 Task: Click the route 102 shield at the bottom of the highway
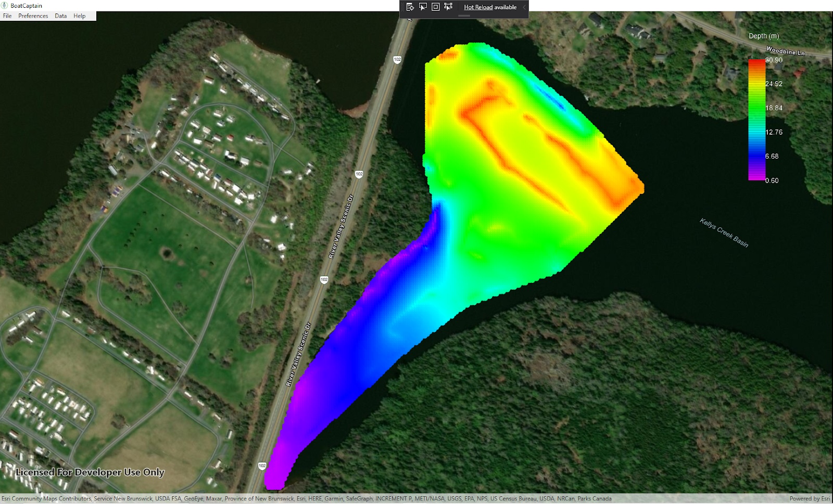[x=262, y=466]
